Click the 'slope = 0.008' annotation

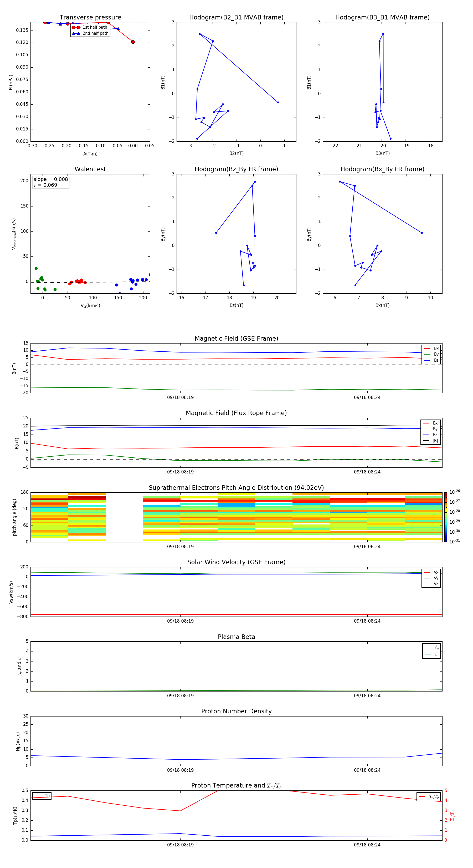[x=50, y=179]
